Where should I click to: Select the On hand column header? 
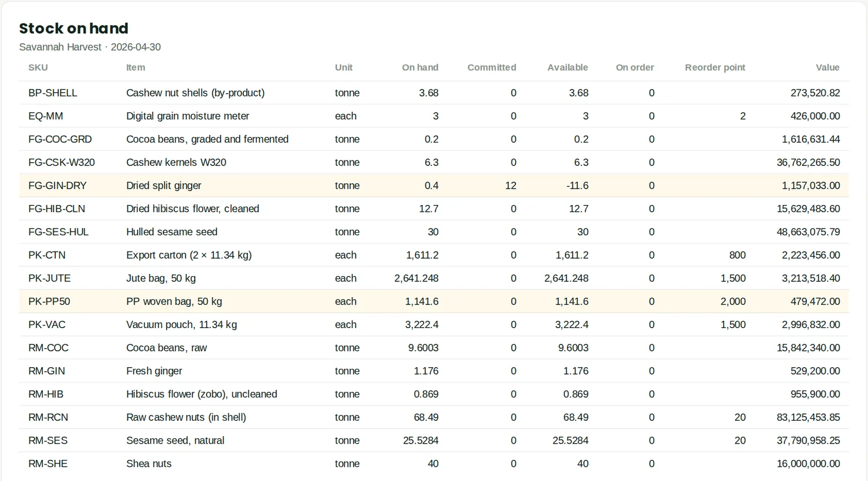[x=420, y=68]
